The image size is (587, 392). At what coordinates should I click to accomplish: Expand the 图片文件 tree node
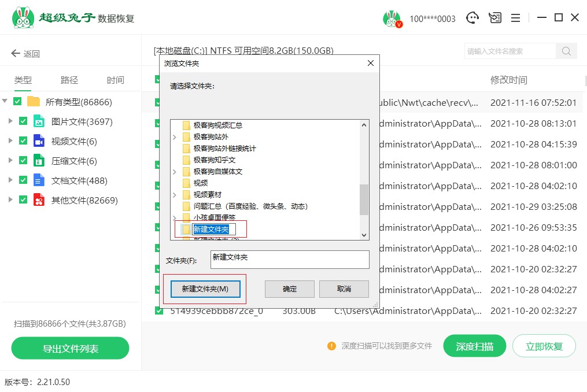[x=10, y=121]
